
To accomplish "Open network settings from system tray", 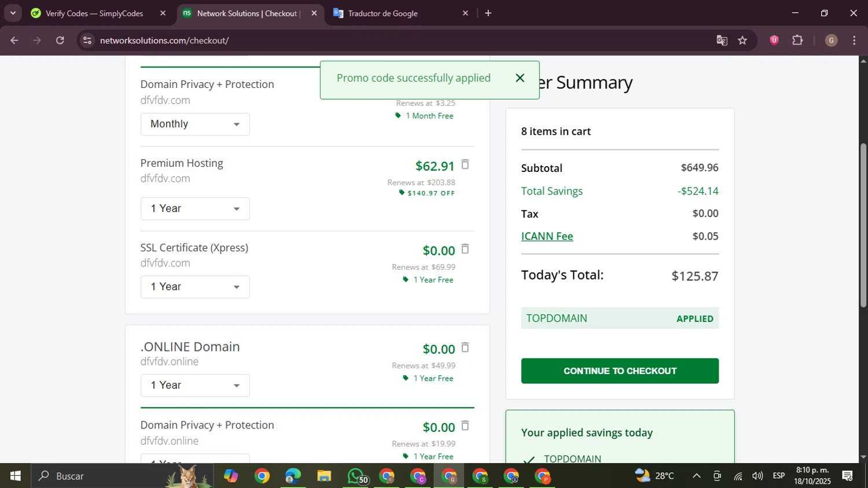I will click(738, 476).
